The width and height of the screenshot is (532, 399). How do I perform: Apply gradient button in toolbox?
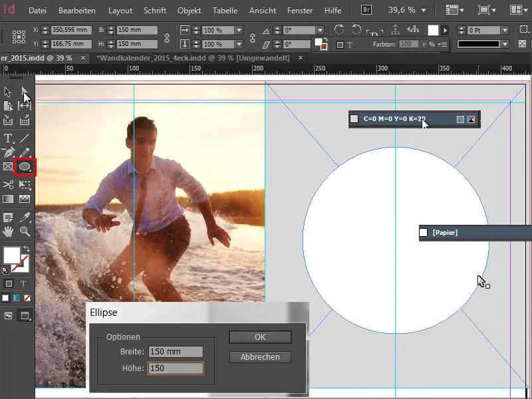16,298
